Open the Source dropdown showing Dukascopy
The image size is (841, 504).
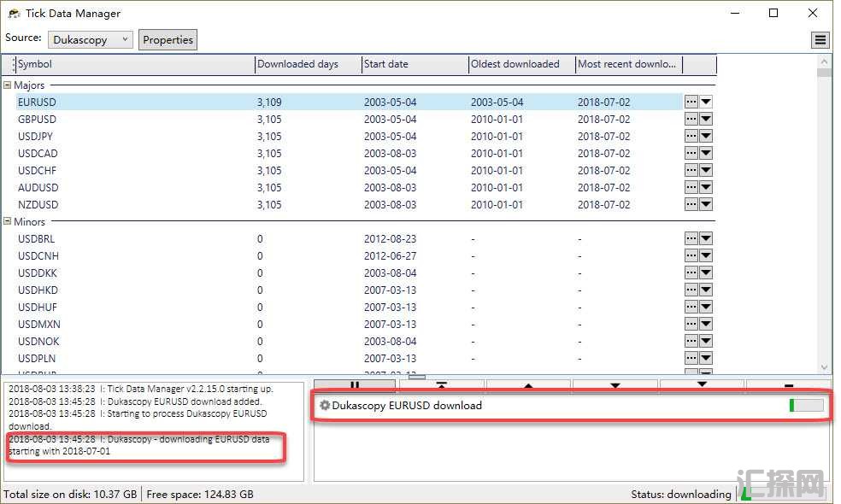coord(90,40)
